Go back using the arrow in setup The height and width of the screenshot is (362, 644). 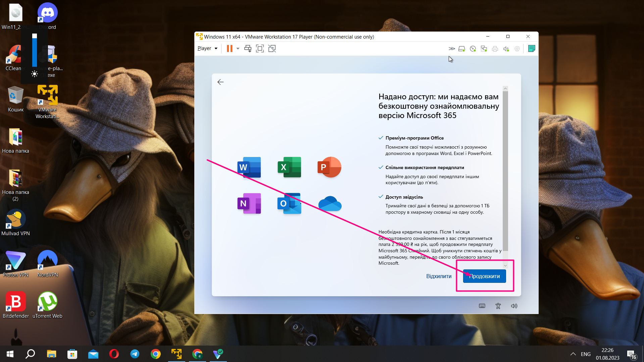220,82
